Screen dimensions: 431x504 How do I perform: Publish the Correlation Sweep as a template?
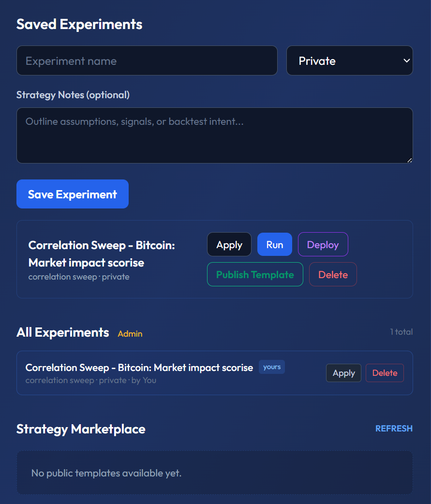pos(255,274)
